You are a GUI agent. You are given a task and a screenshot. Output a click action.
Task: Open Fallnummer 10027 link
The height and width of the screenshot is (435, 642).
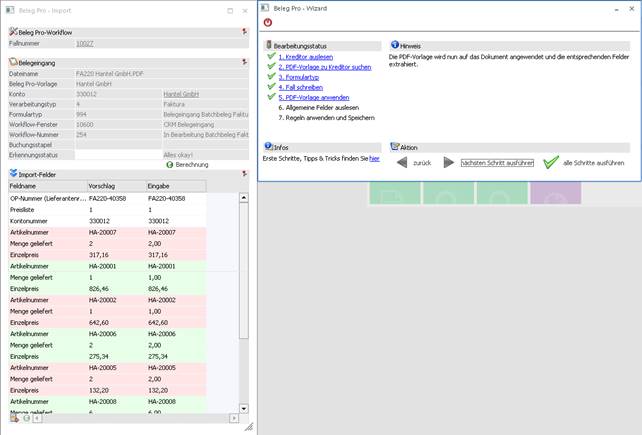point(85,44)
